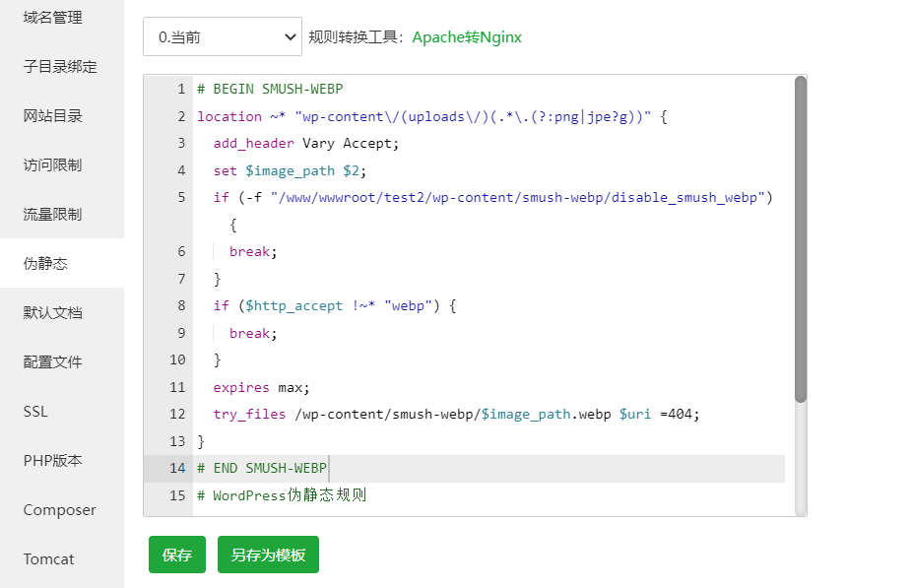Click the 'add_header Vary Accept;' line
Viewport: 912px width, 588px height.
(306, 143)
